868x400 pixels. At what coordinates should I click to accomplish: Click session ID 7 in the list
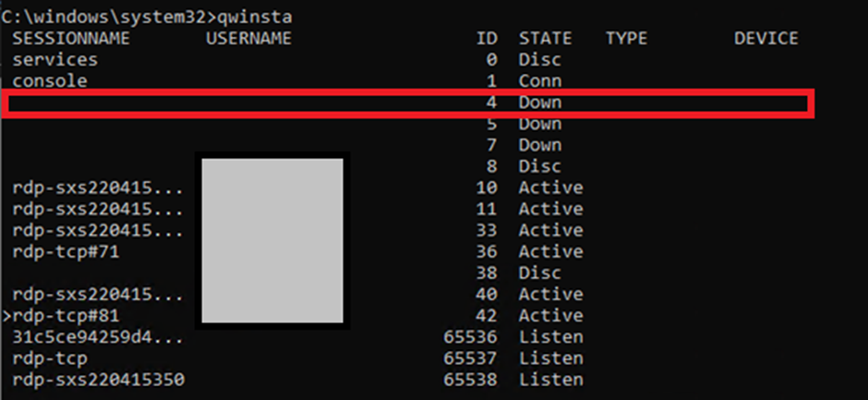point(492,145)
